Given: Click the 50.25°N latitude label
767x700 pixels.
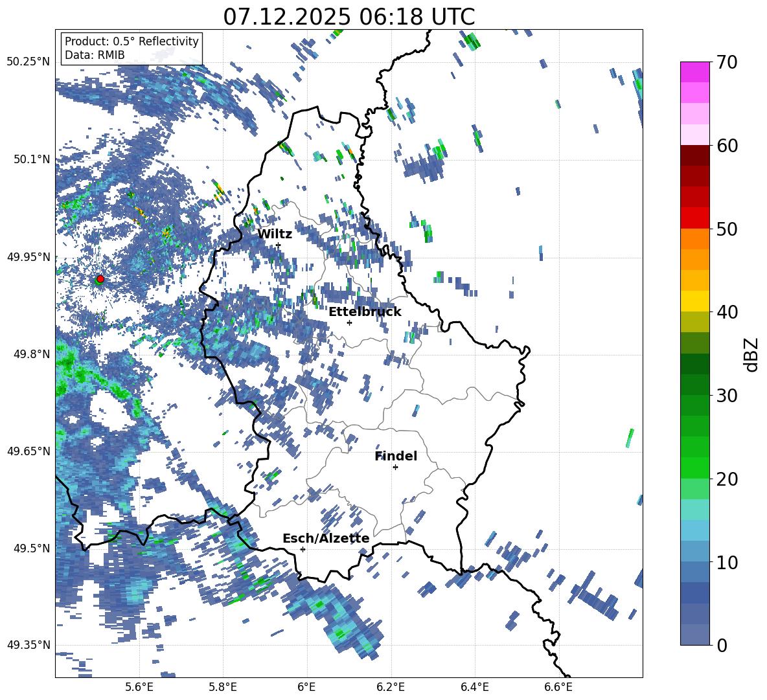Looking at the screenshot, I should click(29, 62).
